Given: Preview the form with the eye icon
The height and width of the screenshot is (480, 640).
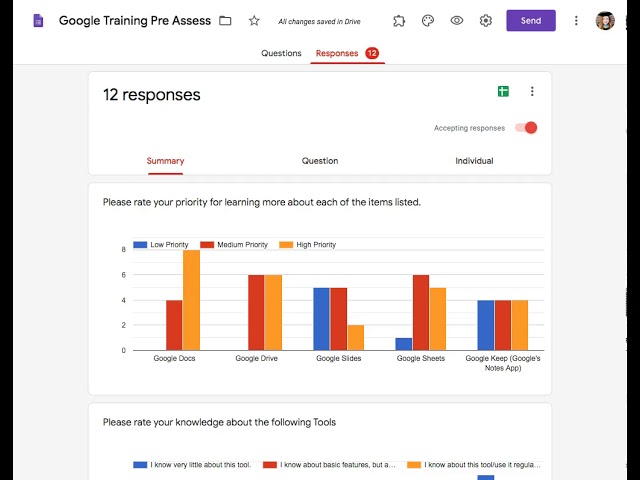Looking at the screenshot, I should [457, 20].
